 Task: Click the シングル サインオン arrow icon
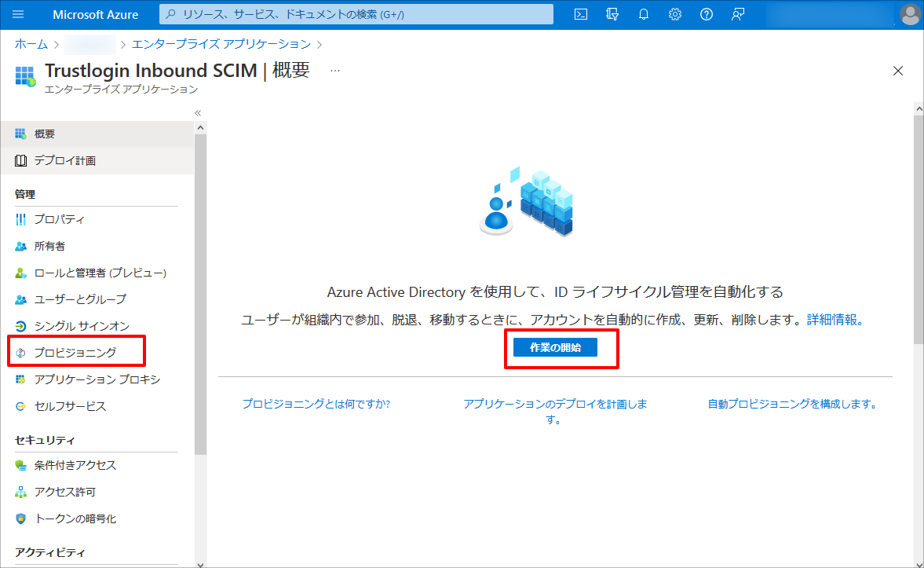pos(20,326)
